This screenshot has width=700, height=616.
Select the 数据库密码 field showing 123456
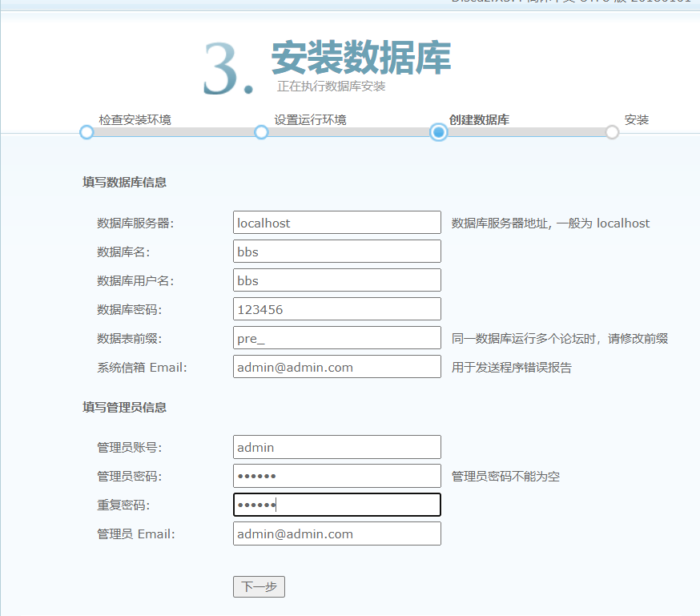click(336, 308)
